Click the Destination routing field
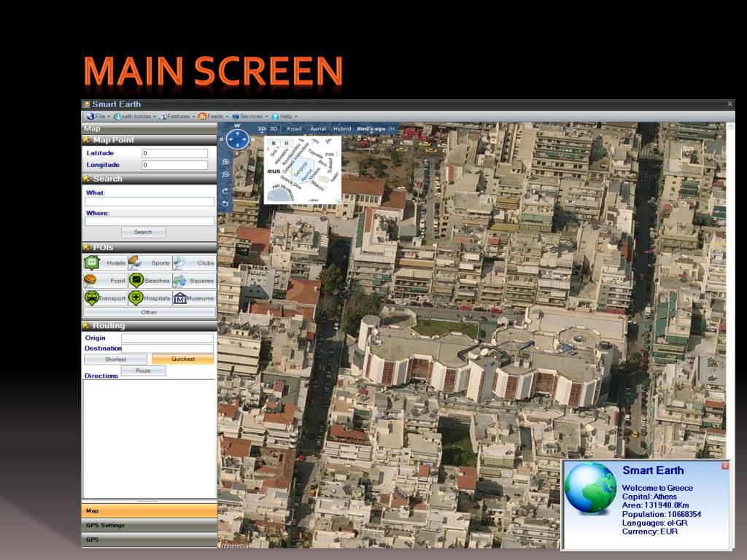 point(167,349)
